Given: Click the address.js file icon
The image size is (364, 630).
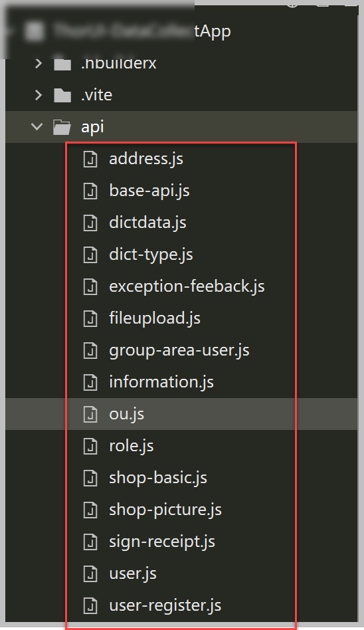Looking at the screenshot, I should pos(90,159).
